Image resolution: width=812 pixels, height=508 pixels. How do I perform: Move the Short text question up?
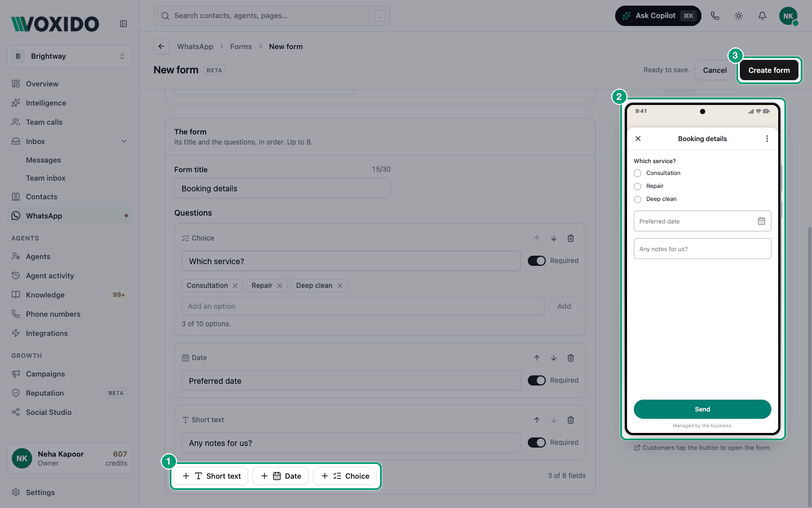[537, 420]
